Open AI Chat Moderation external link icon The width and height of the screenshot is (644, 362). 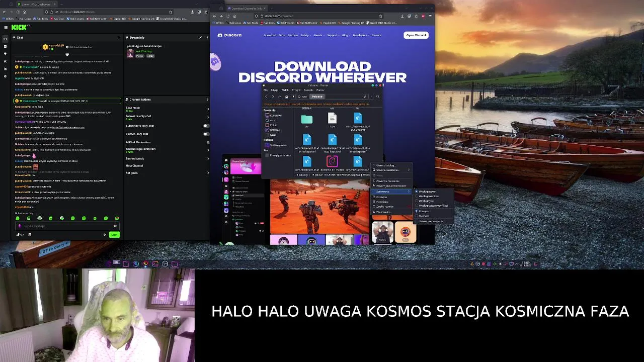[x=208, y=142]
